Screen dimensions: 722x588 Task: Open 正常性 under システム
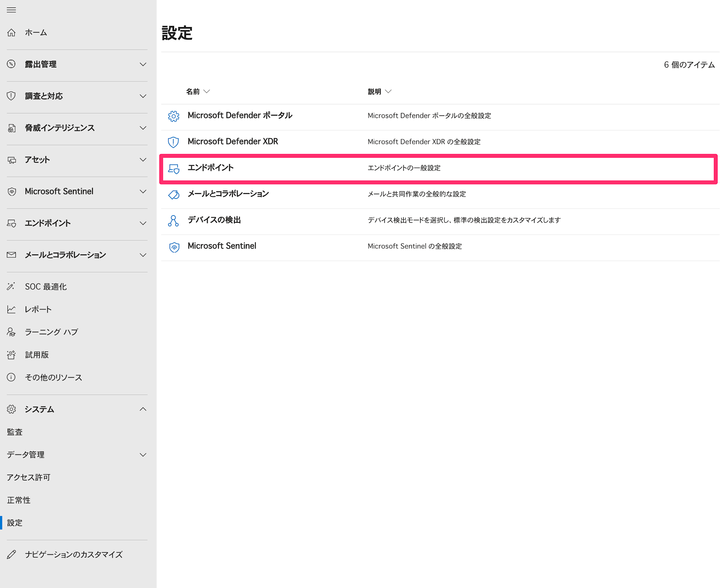(19, 500)
